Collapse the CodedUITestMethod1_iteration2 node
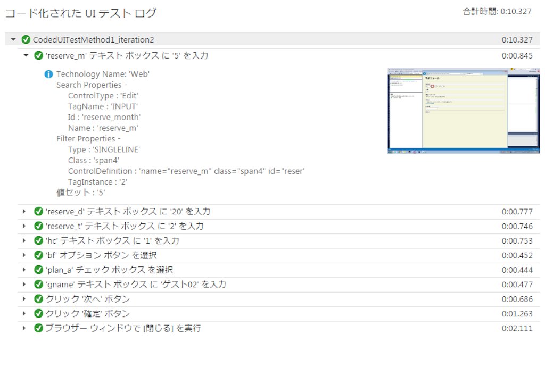Screen dimensions: 545x392 click(13, 39)
